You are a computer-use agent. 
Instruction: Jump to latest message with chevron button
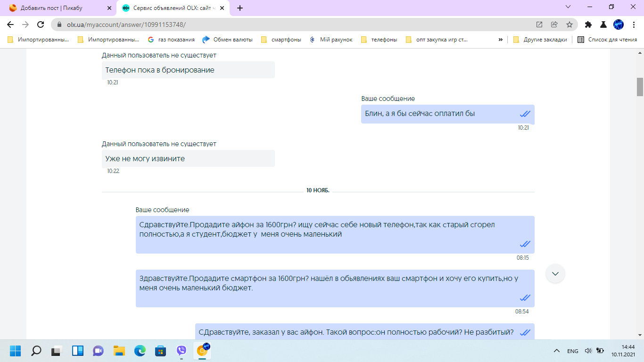pyautogui.click(x=555, y=274)
